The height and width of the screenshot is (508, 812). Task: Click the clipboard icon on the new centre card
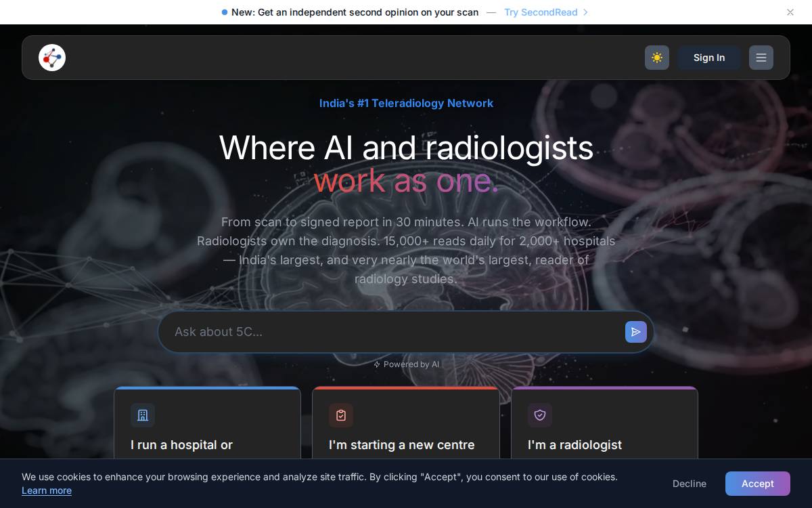pyautogui.click(x=341, y=415)
